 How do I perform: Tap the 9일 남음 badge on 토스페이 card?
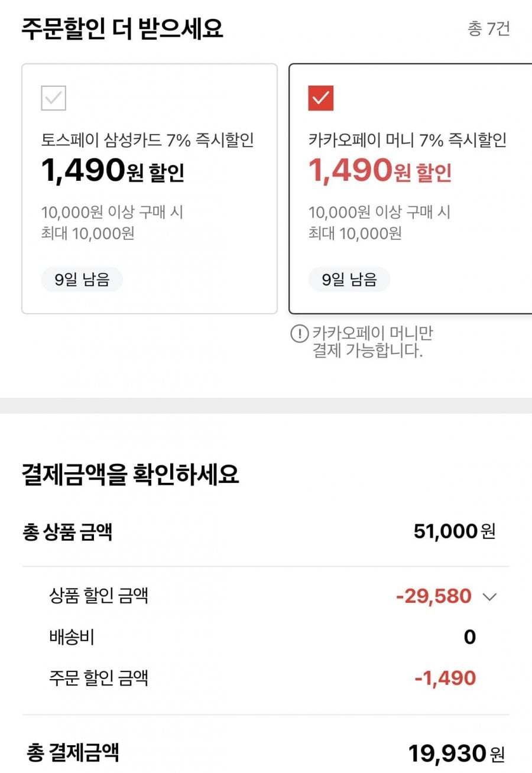tap(82, 280)
